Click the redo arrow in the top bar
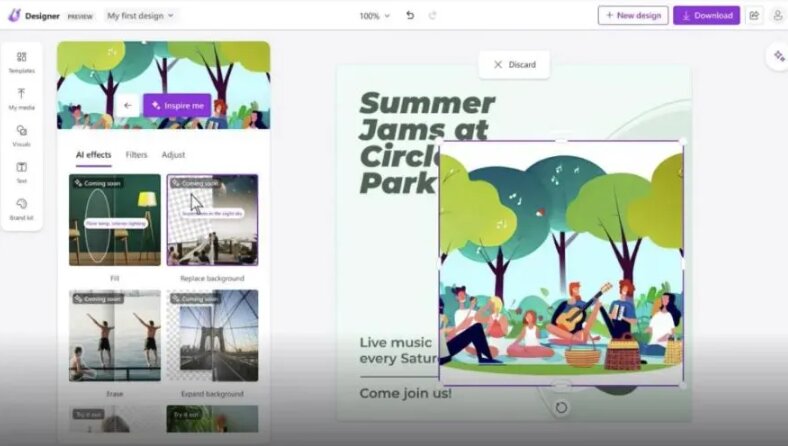The image size is (788, 446). tap(433, 16)
